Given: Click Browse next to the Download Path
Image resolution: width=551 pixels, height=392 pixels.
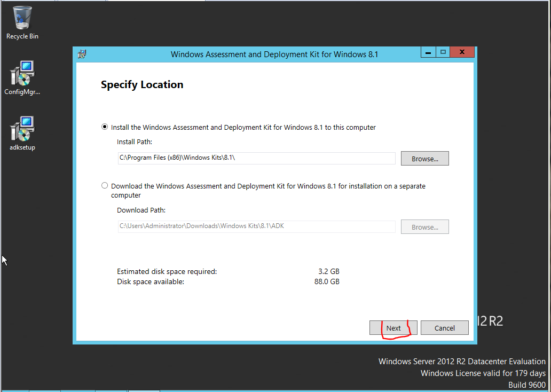Looking at the screenshot, I should tap(425, 227).
